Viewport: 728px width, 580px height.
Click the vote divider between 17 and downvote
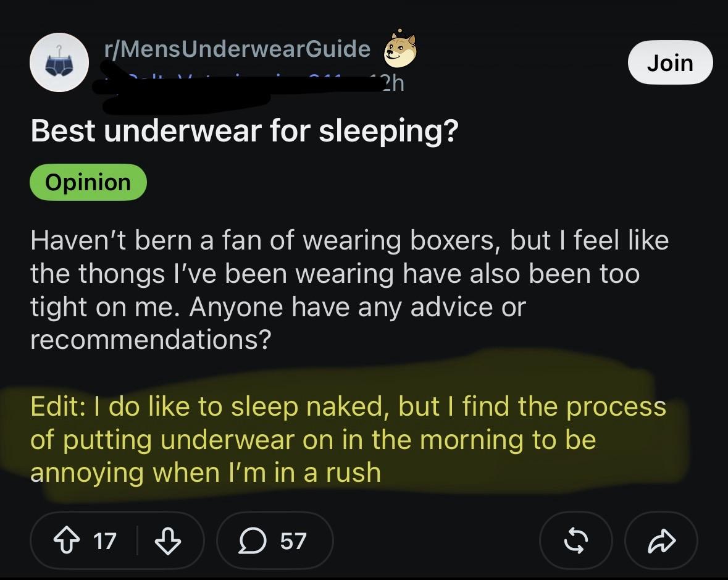[x=138, y=540]
